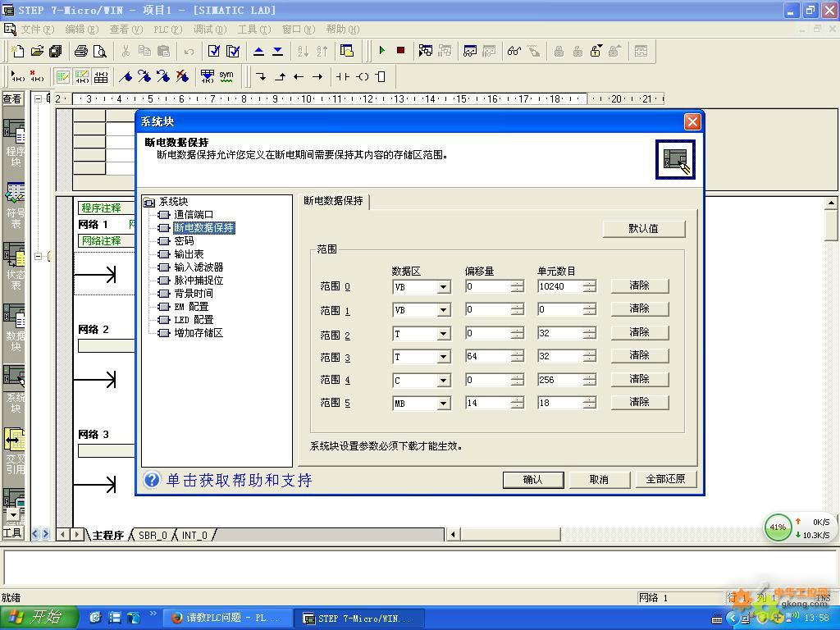This screenshot has width=840, height=630.
Task: Toggle symbol information table view button
Action: click(x=101, y=76)
